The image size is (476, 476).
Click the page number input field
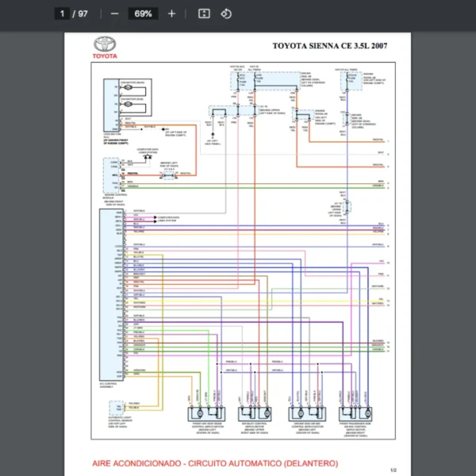[x=60, y=13]
